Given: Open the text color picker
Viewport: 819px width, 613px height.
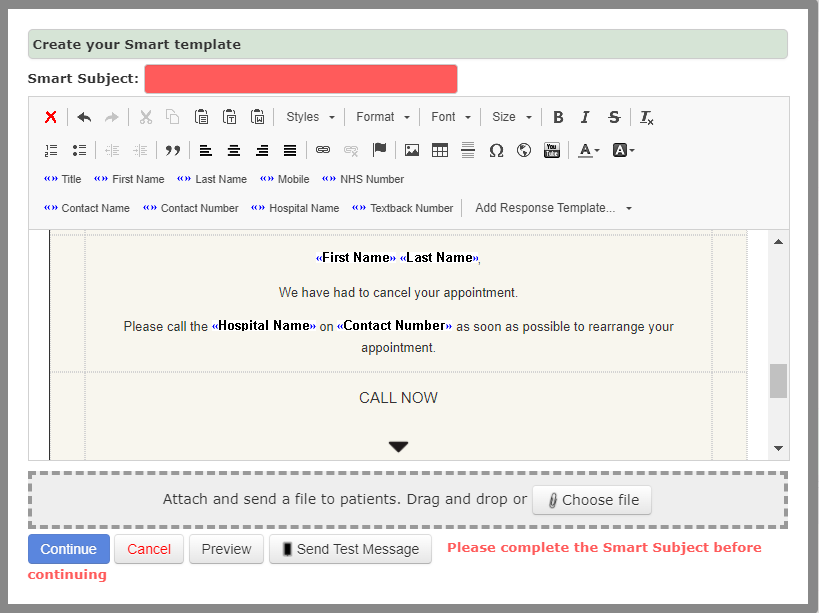Looking at the screenshot, I should 589,150.
